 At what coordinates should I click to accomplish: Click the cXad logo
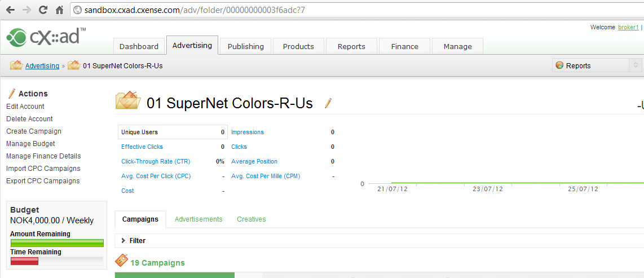[46, 37]
